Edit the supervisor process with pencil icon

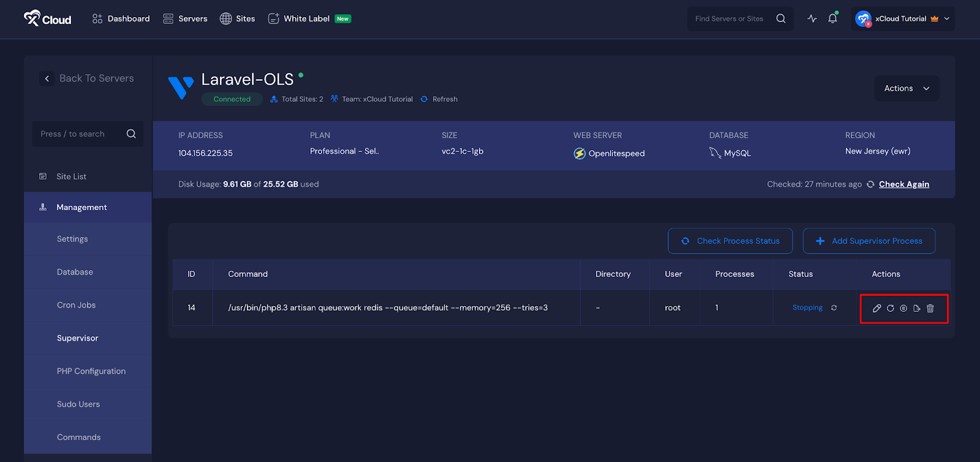(876, 308)
